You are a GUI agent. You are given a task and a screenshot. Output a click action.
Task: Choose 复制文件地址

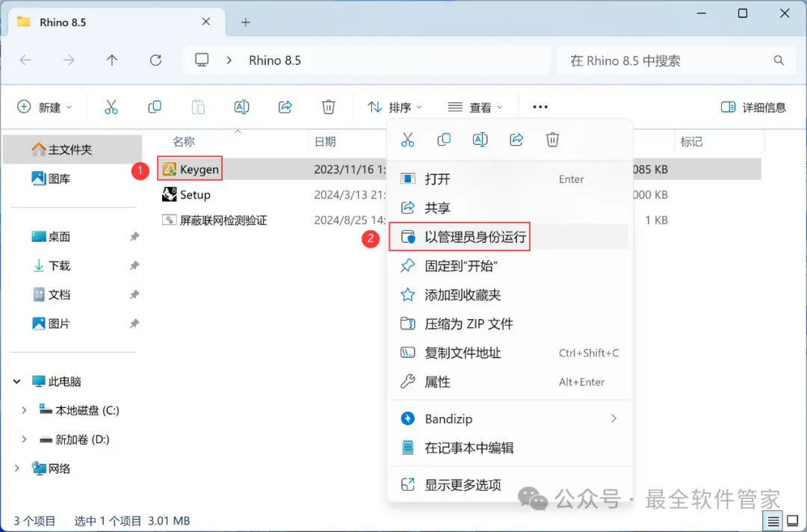(x=509, y=353)
